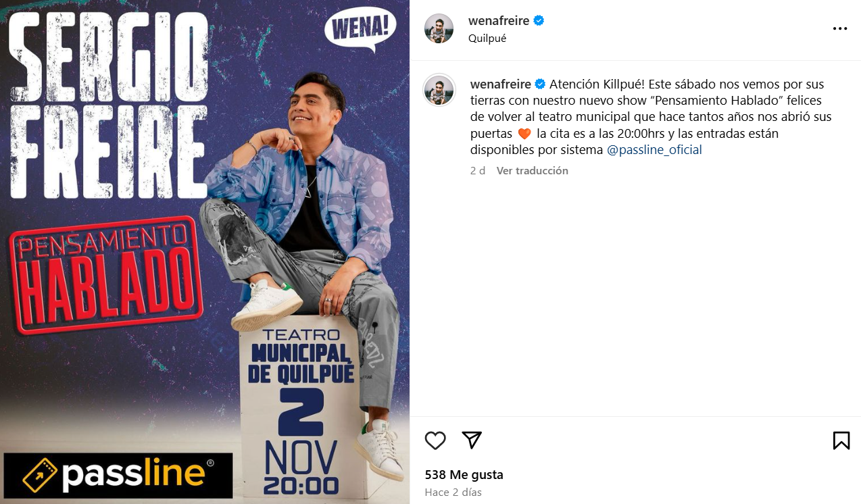Click the Pensamiento Hablado red stamp
861x504 pixels.
click(107, 275)
